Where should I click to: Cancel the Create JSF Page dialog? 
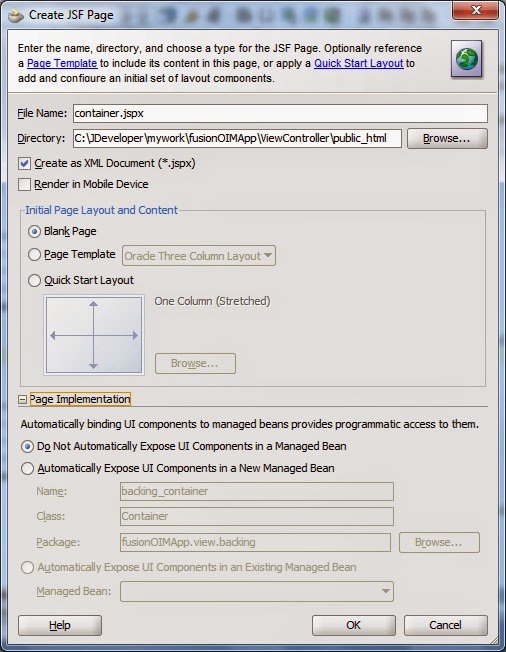[446, 625]
